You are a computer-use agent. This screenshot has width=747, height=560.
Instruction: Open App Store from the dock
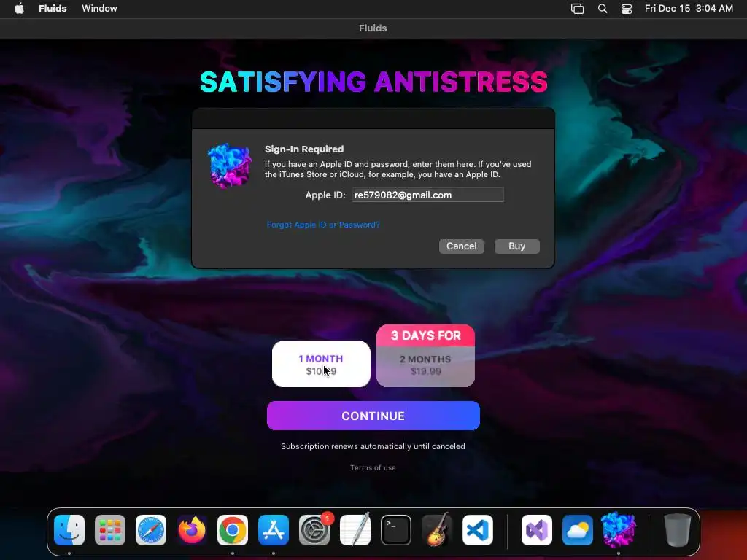point(274,530)
